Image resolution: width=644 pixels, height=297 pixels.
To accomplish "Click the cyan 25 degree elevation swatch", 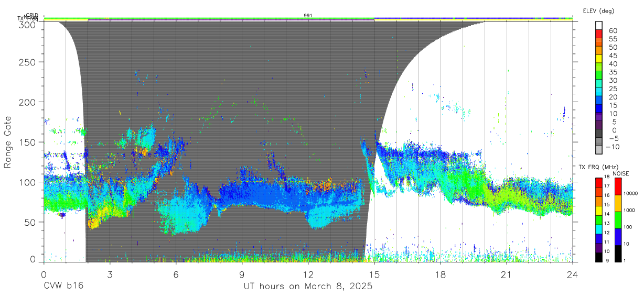I will tap(599, 92).
